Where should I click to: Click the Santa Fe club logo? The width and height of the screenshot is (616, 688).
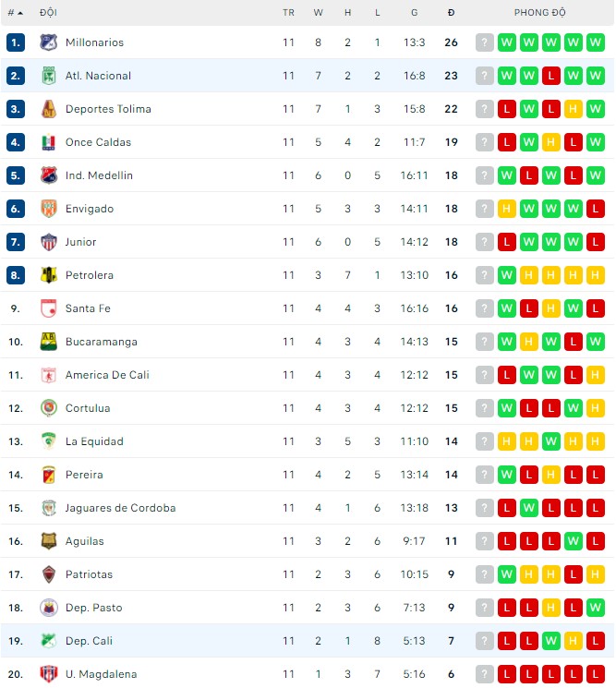point(48,308)
